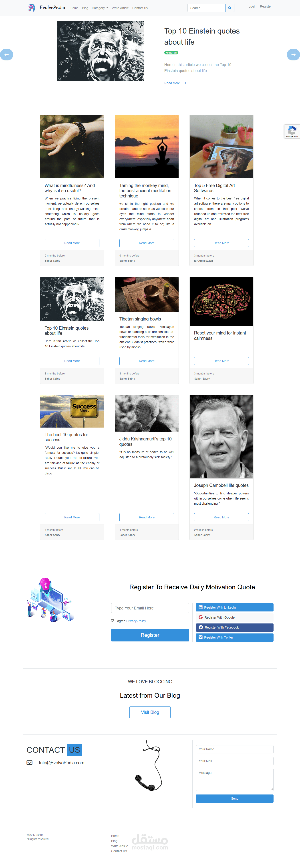Click the Twitter icon on register button
The image size is (300, 868).
tap(200, 637)
